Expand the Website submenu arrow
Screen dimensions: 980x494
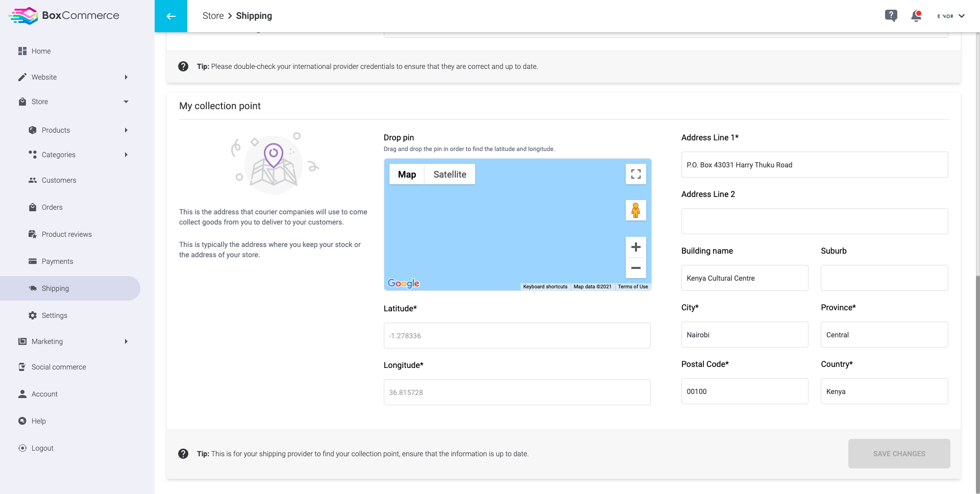click(x=126, y=77)
